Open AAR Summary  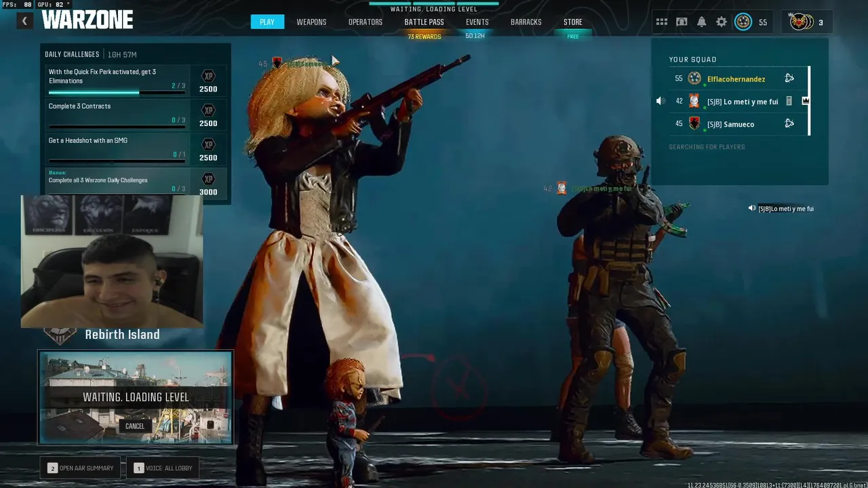tap(81, 468)
